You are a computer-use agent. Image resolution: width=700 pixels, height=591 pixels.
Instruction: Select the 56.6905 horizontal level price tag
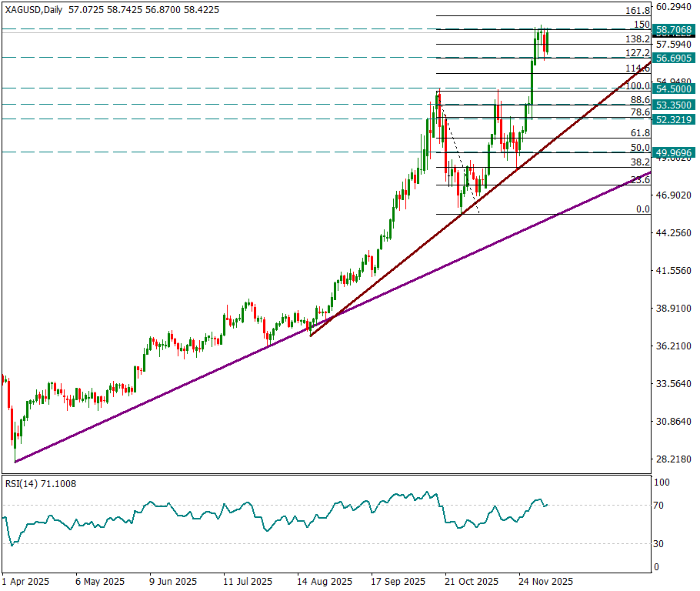click(675, 58)
